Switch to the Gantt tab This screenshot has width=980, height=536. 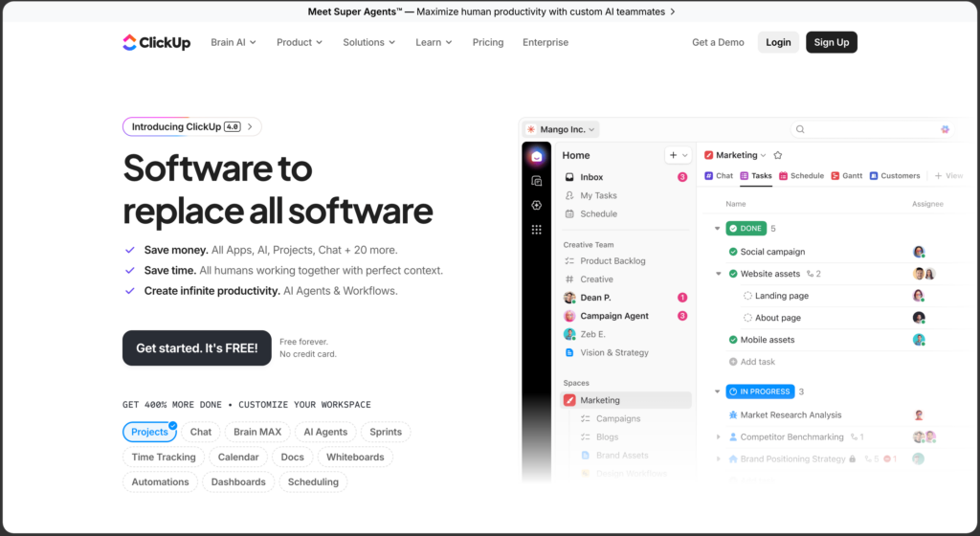[847, 175]
